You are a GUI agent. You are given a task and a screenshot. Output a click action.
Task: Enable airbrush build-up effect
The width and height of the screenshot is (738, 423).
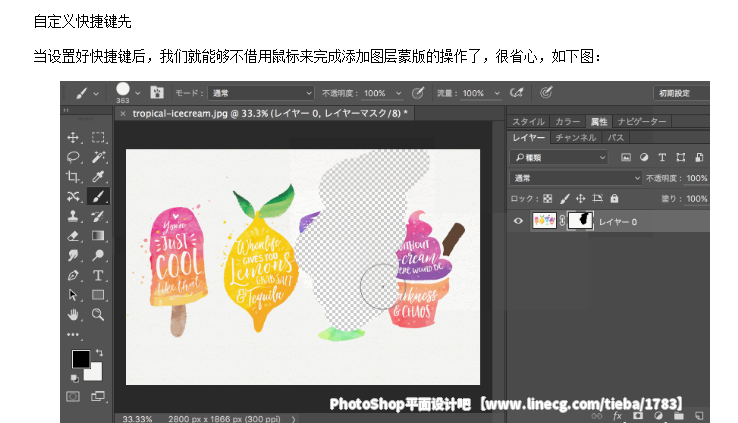coord(517,93)
